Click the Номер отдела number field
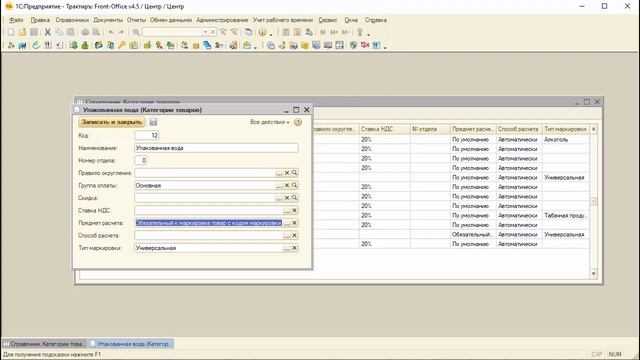The height and width of the screenshot is (360, 640). point(140,160)
